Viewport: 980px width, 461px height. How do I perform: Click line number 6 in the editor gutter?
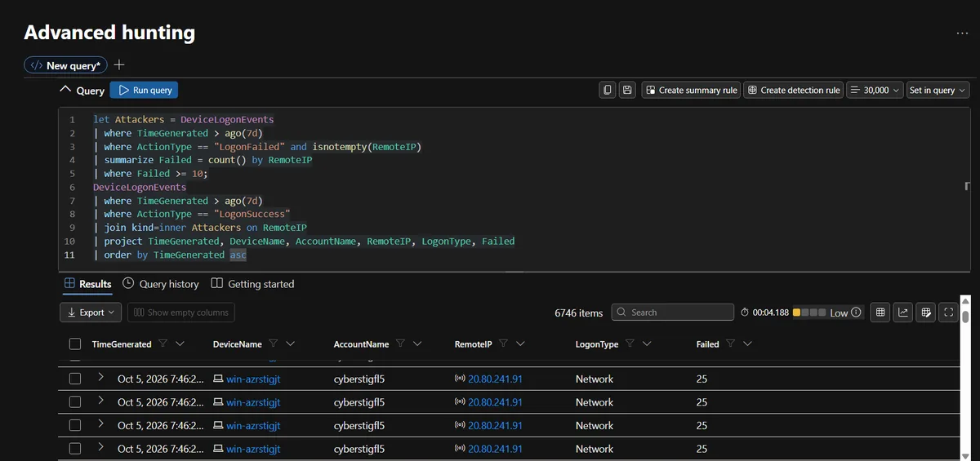pos(72,187)
